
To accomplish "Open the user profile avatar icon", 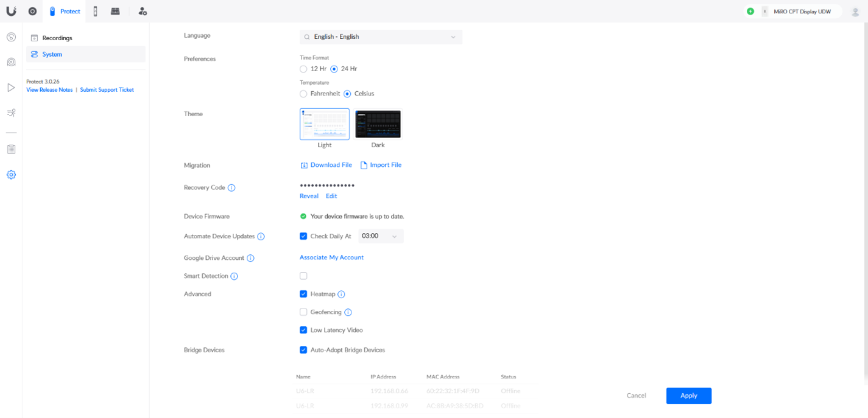I will [x=855, y=12].
